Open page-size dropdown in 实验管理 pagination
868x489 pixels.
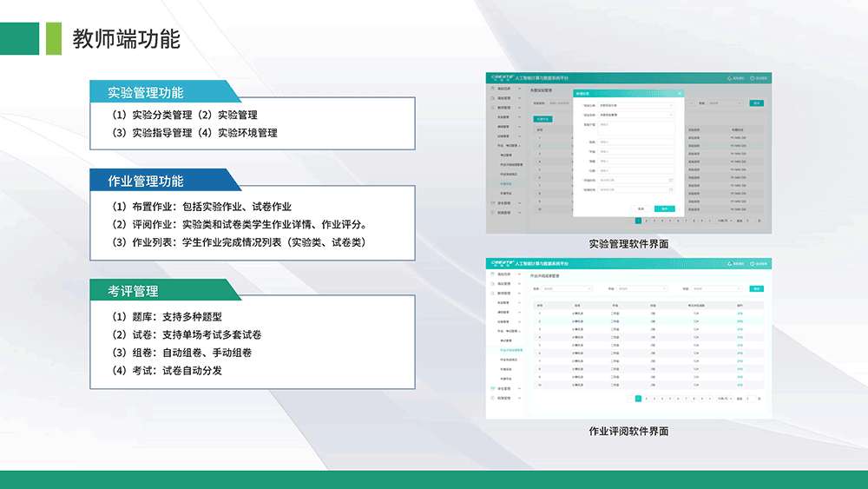(725, 221)
